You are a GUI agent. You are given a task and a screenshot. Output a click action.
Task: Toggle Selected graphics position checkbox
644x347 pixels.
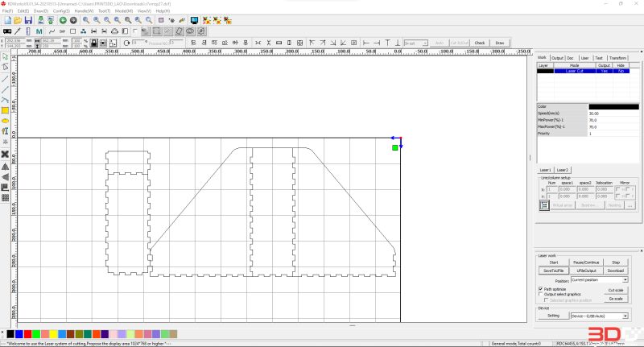pos(546,300)
